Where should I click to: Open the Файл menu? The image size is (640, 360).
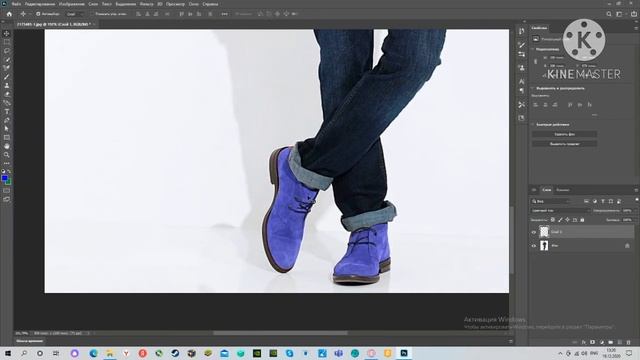click(x=16, y=4)
